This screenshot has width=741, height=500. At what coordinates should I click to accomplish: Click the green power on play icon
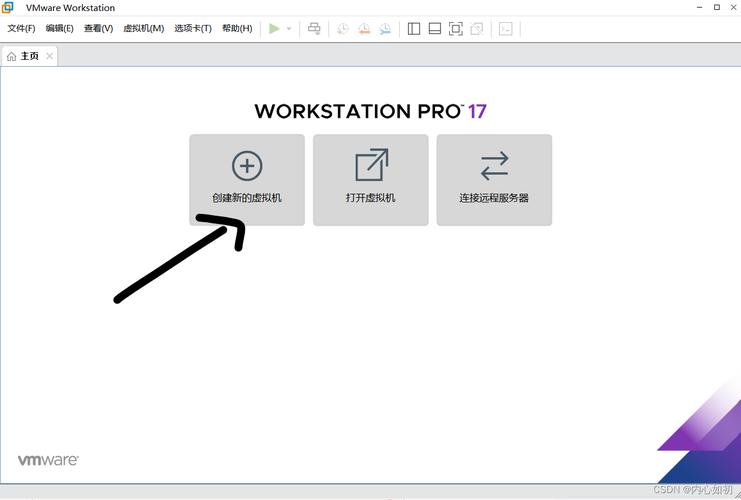tap(274, 29)
